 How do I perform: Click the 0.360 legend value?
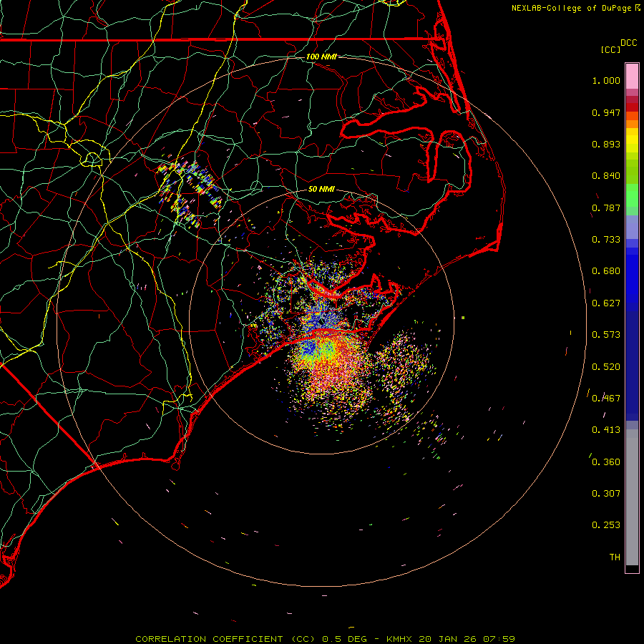tap(606, 462)
